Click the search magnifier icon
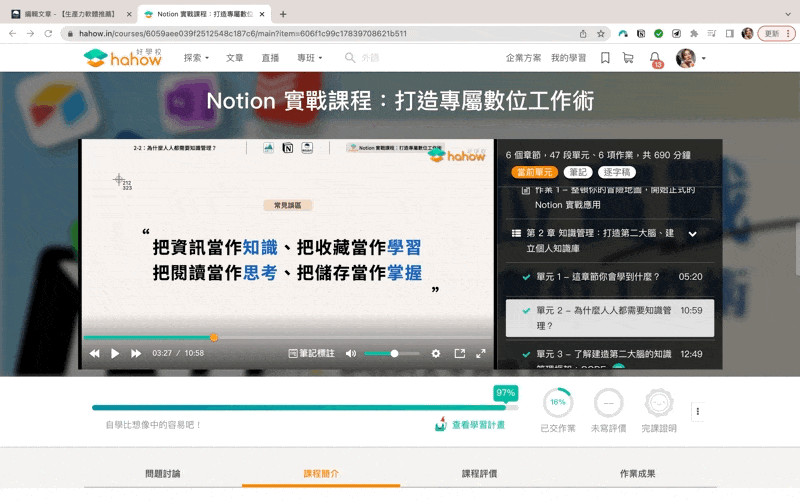This screenshot has width=800, height=500. click(x=349, y=58)
